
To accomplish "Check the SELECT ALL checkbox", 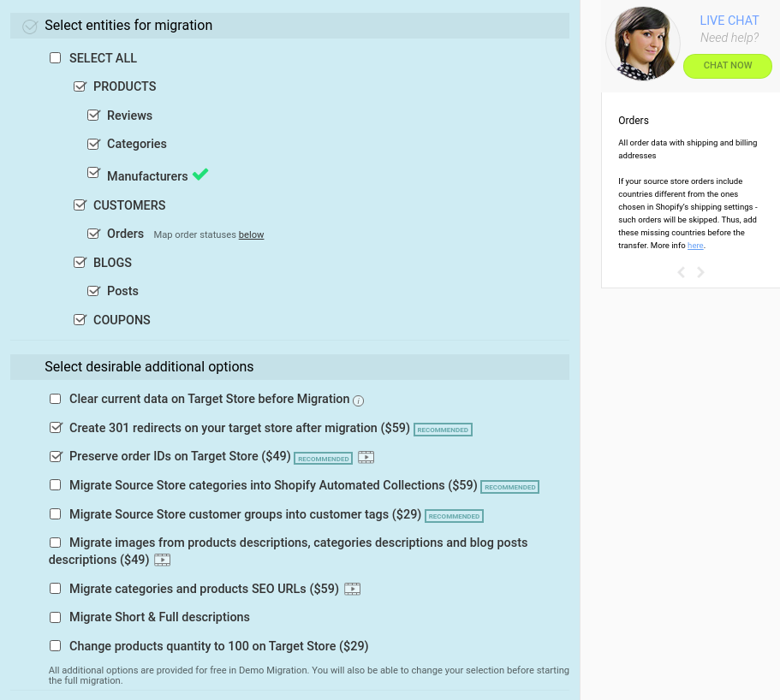I will point(56,58).
